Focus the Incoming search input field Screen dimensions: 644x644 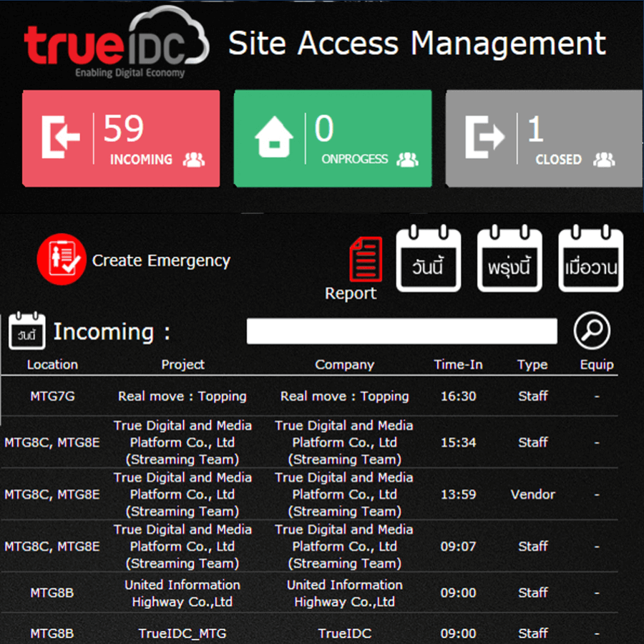(x=401, y=331)
